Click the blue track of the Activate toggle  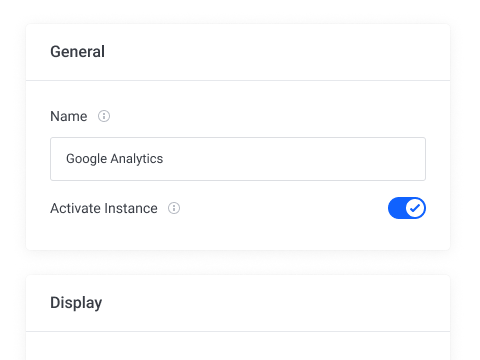tap(397, 208)
